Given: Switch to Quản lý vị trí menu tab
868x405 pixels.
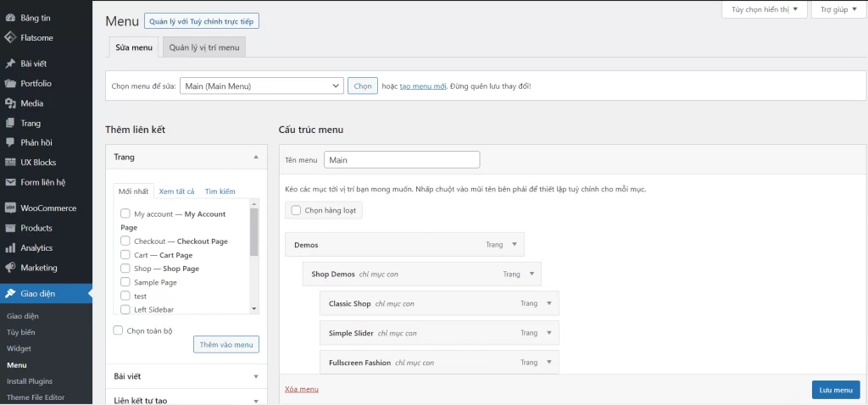Looking at the screenshot, I should point(204,47).
